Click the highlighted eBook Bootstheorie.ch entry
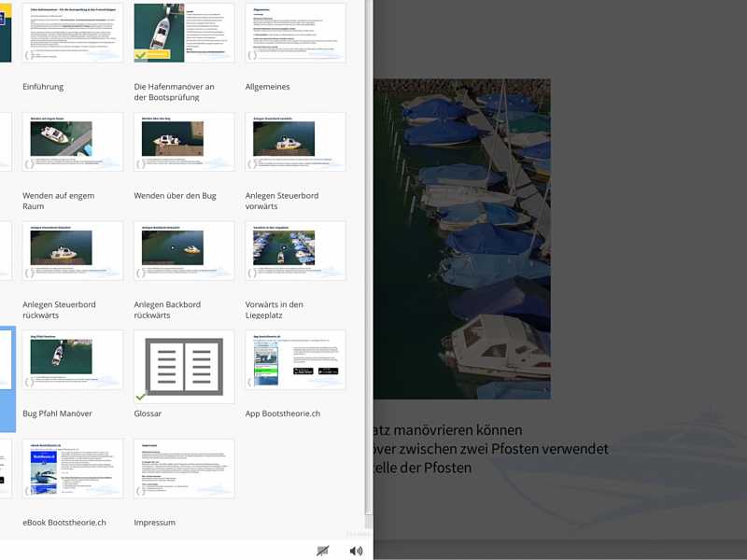This screenshot has width=747, height=560. click(75, 471)
